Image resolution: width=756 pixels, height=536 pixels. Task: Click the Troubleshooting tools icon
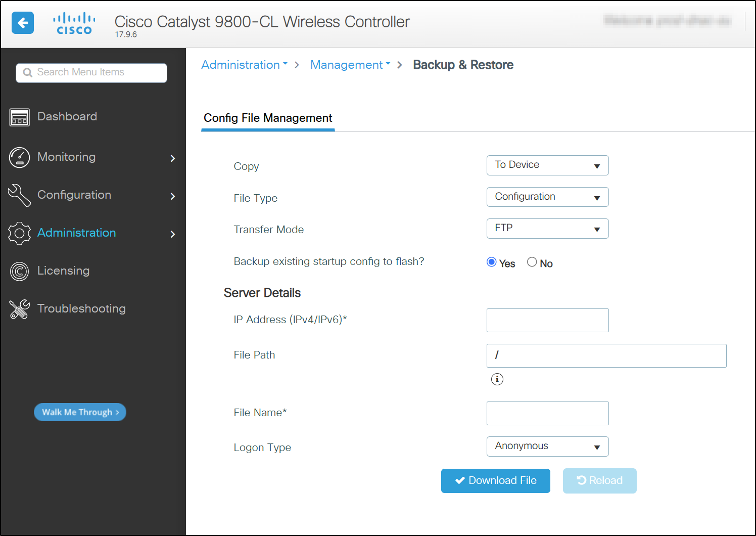(19, 309)
